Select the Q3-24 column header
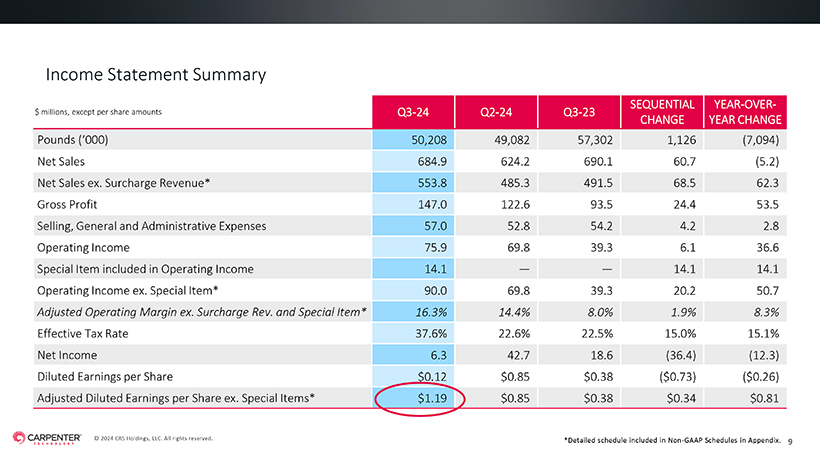 (413, 112)
